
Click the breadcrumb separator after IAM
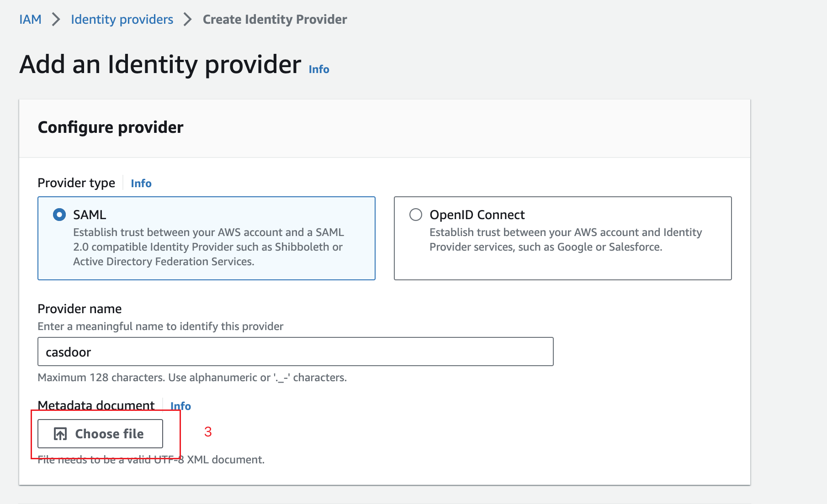click(56, 19)
